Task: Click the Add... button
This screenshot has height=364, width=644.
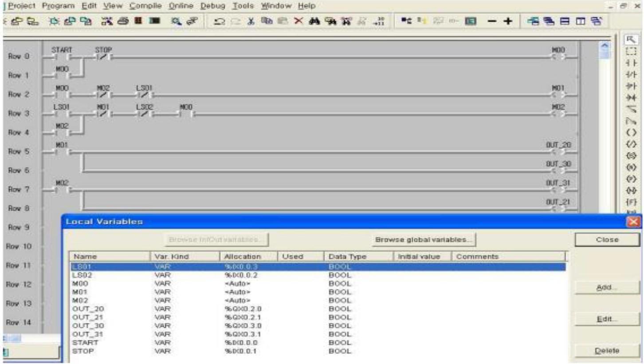Action: [x=607, y=287]
